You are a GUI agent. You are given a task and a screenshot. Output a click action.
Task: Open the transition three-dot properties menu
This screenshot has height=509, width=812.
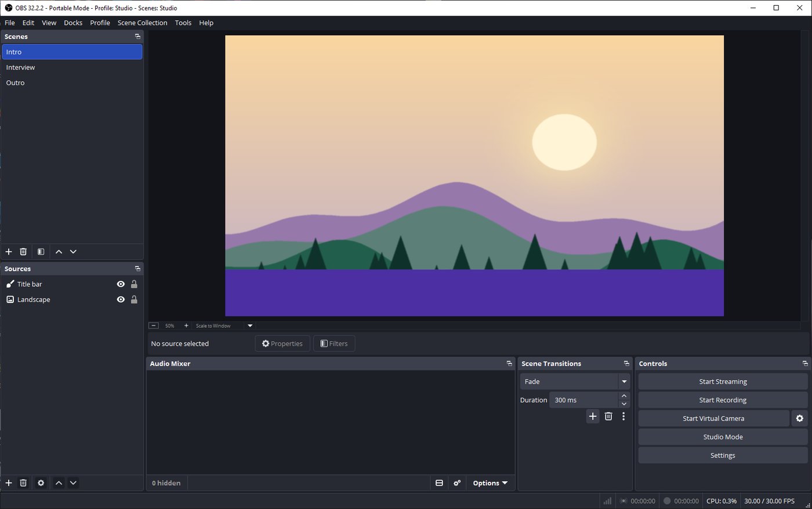pyautogui.click(x=623, y=416)
